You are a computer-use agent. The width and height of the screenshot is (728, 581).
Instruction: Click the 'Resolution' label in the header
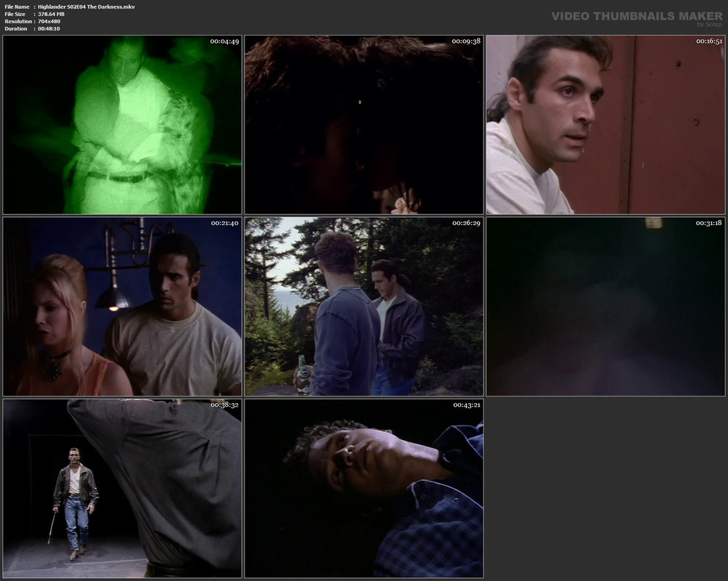[19, 21]
